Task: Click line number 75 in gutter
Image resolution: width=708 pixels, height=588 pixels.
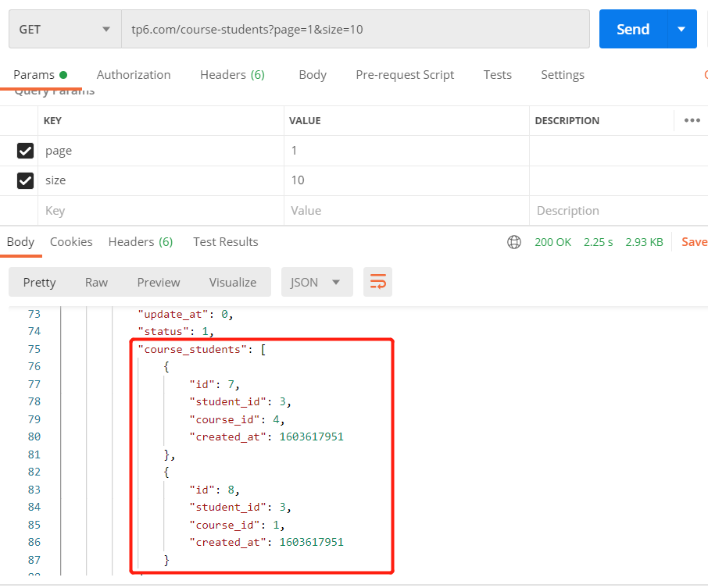Action: [x=34, y=349]
